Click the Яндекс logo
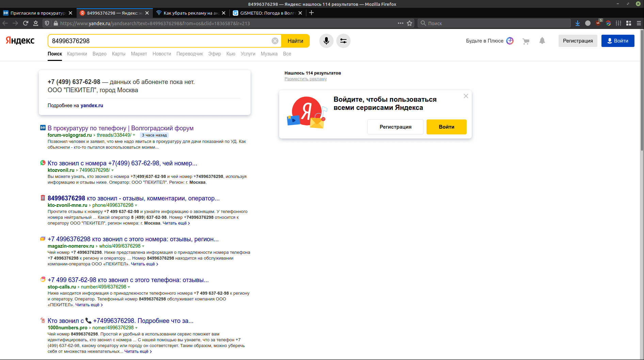 click(20, 40)
